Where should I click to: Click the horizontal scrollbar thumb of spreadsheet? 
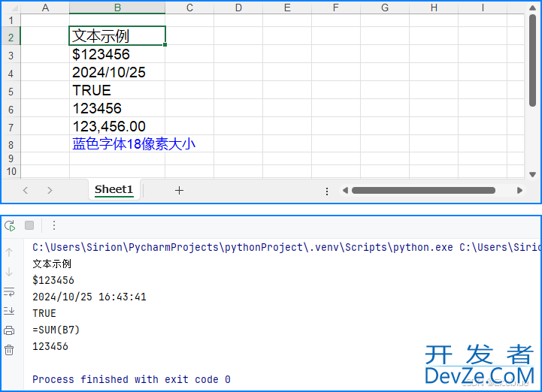click(x=423, y=190)
